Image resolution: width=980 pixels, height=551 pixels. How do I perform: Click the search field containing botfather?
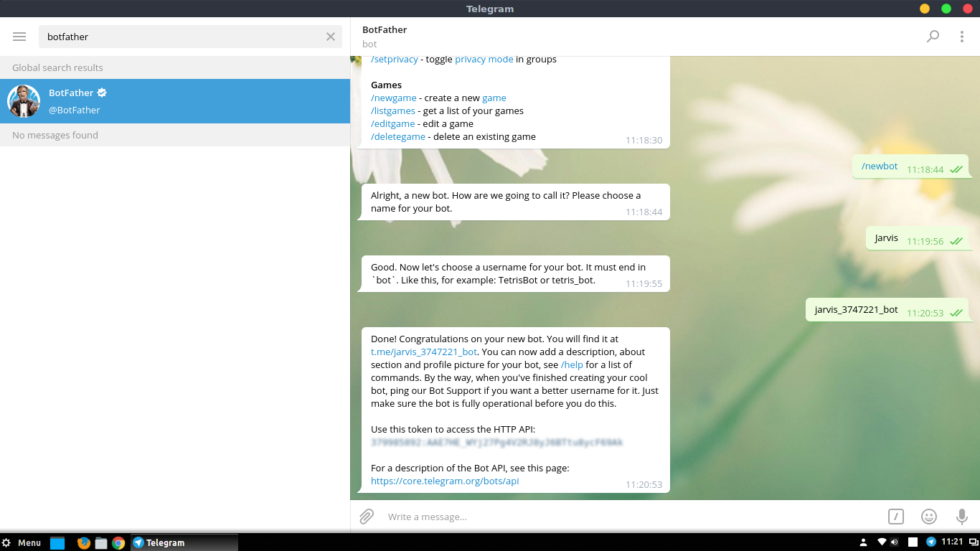(x=190, y=37)
